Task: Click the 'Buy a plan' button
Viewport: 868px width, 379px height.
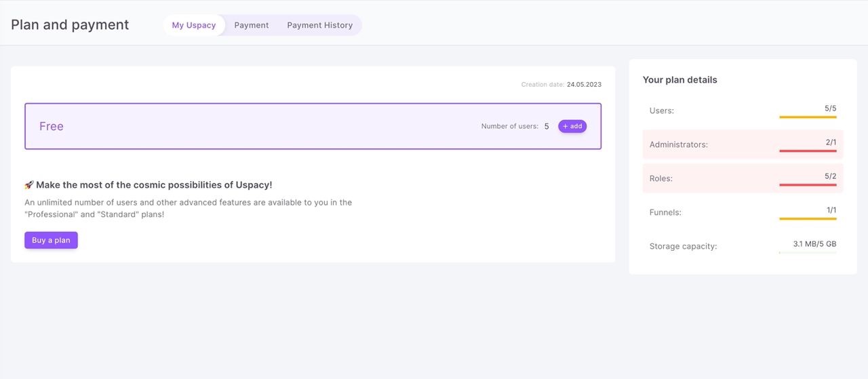Action: click(51, 240)
